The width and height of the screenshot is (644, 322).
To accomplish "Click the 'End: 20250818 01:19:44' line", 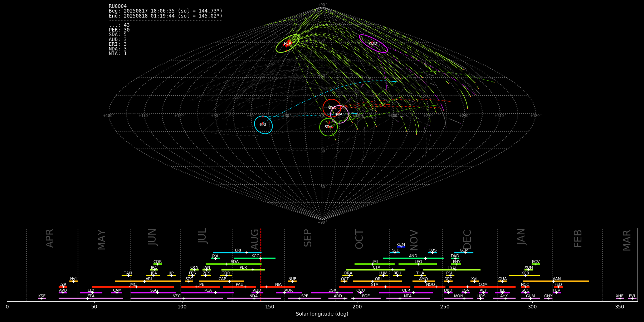I will (166, 16).
